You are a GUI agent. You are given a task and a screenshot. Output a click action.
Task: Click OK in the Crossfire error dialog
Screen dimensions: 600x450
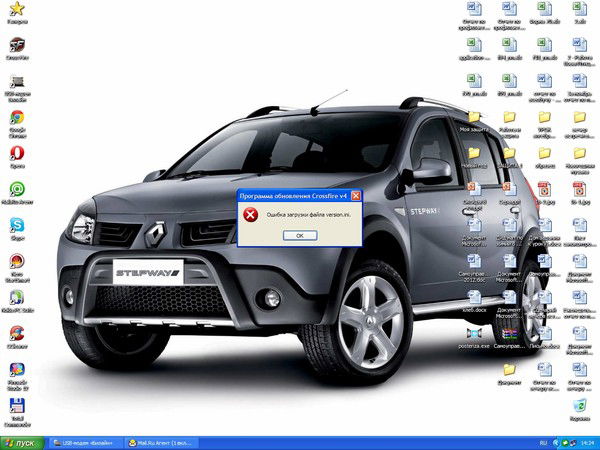pos(299,234)
